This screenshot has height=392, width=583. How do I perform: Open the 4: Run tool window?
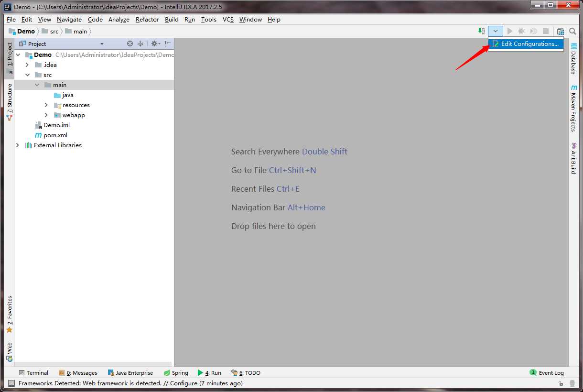pyautogui.click(x=209, y=372)
